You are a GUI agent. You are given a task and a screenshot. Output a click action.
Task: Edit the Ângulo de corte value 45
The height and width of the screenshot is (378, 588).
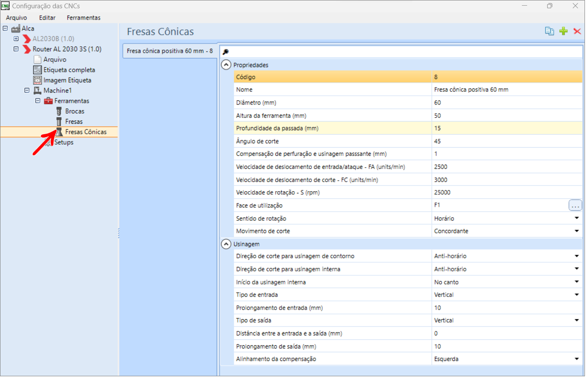(507, 141)
